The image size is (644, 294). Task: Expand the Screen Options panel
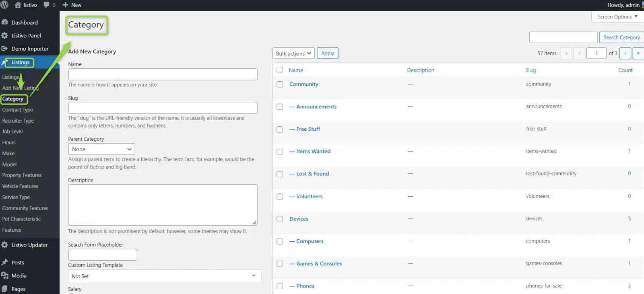[617, 17]
